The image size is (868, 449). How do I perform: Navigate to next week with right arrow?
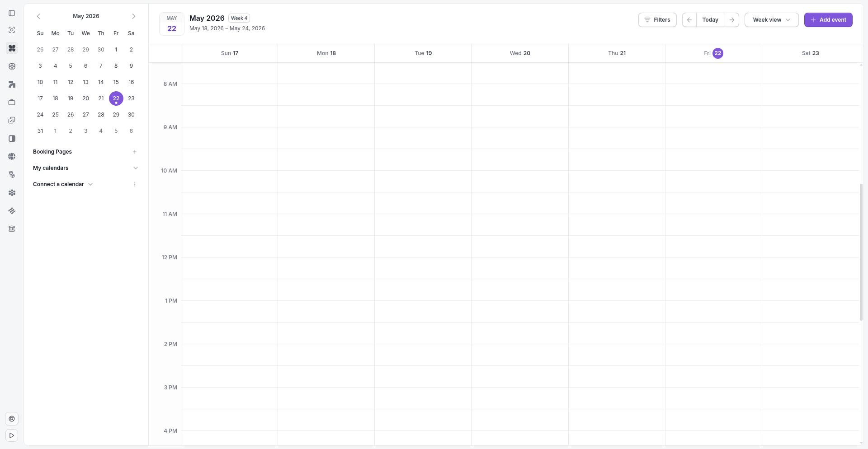click(x=732, y=20)
